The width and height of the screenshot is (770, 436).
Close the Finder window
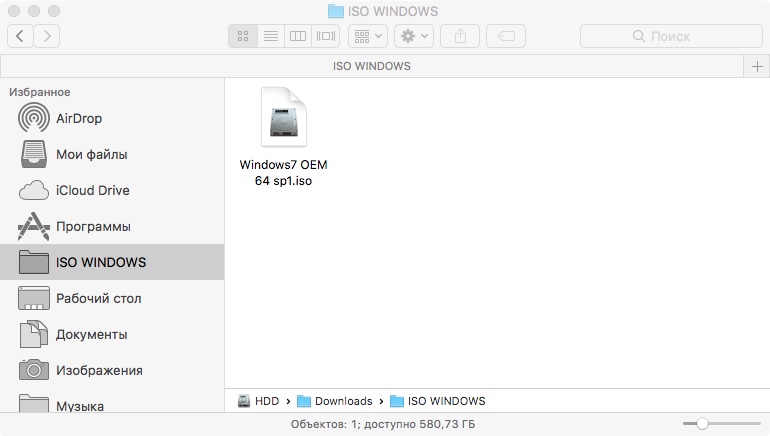(14, 11)
